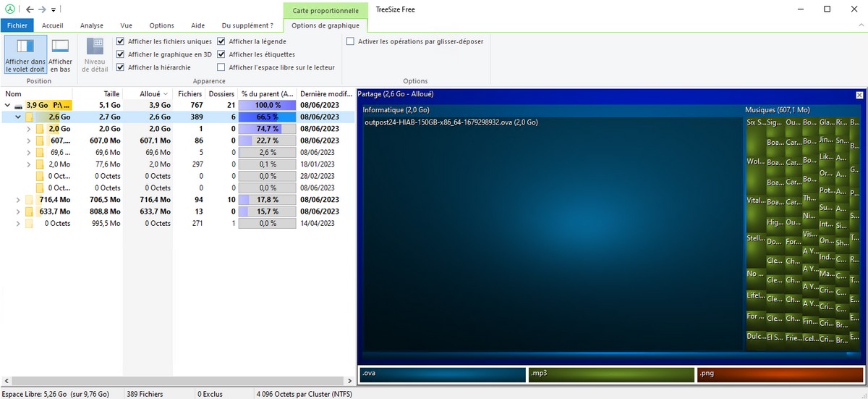Switch to the Analyse ribbon tab

(x=92, y=25)
